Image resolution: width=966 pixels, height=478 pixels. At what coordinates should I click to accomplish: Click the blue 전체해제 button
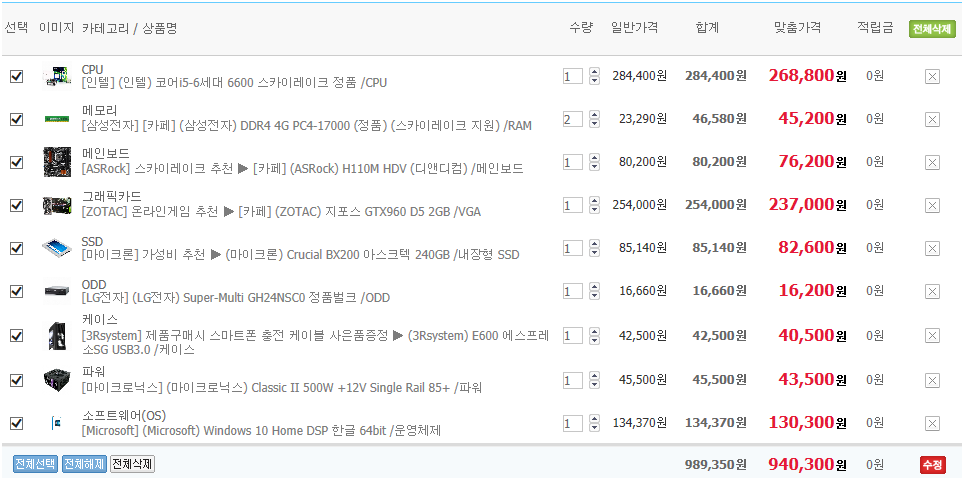coord(84,464)
